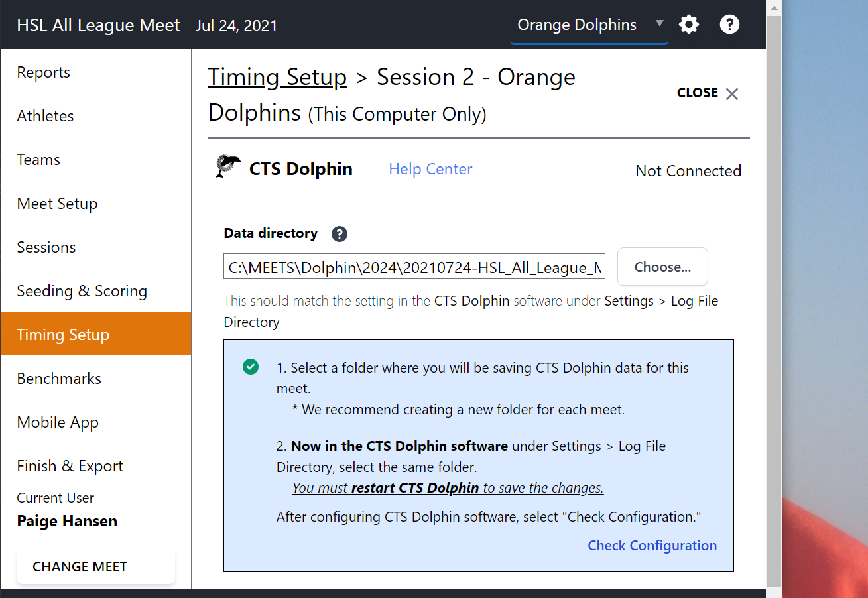Go to Athletes in the sidebar
Screen dimensions: 868x598
click(96, 116)
